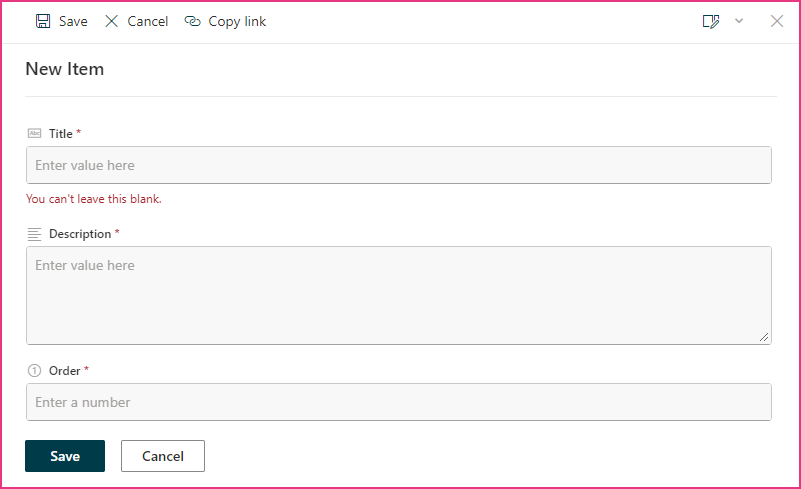The image size is (801, 489).
Task: Expand the chevron next to edit form icon
Action: (x=739, y=21)
